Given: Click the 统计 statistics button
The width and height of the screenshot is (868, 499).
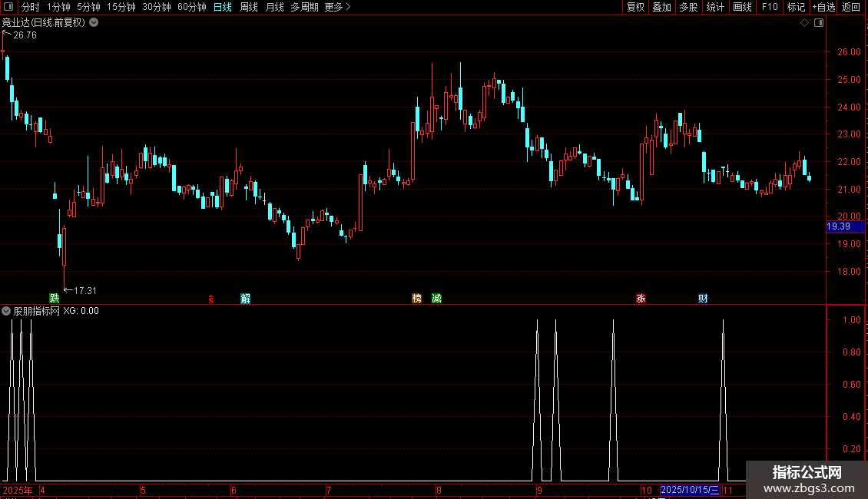Looking at the screenshot, I should (x=715, y=7).
